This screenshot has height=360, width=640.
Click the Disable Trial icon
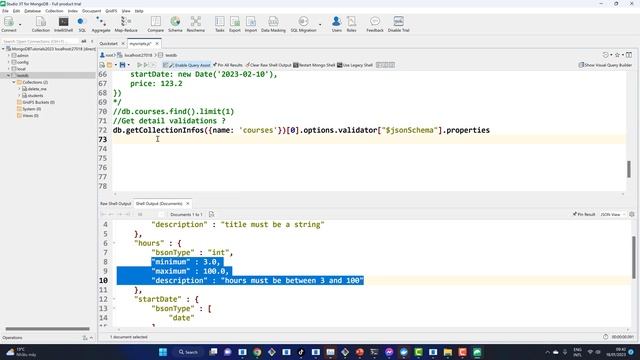398,24
